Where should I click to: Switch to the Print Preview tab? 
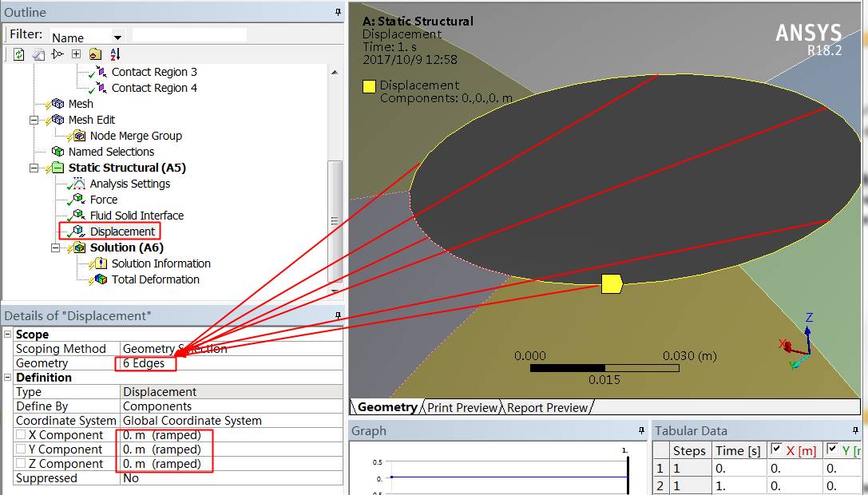pos(462,407)
